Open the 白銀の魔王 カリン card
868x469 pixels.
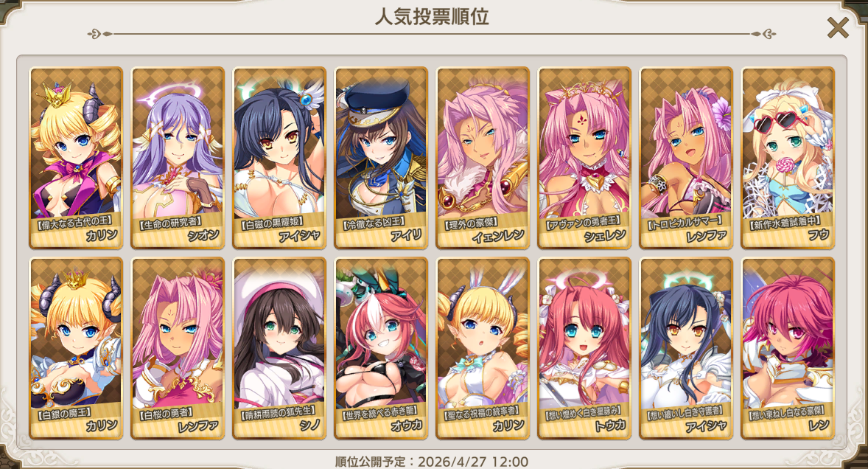coord(76,348)
